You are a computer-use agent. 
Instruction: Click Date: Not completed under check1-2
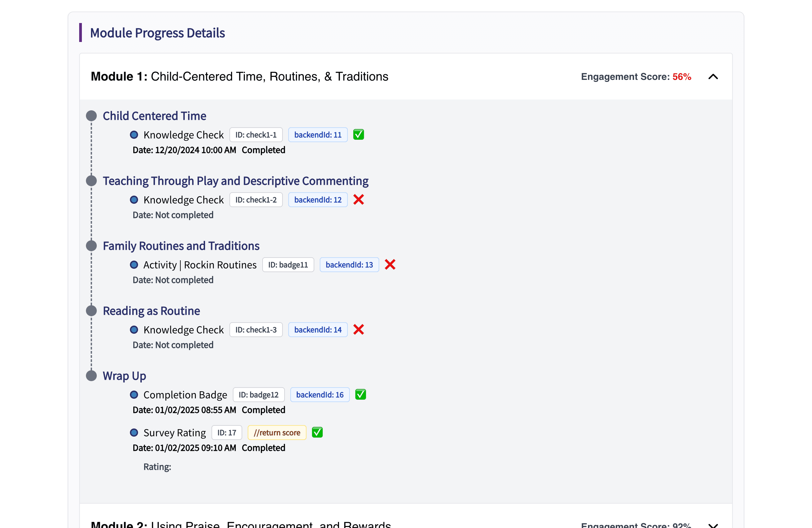click(x=173, y=215)
